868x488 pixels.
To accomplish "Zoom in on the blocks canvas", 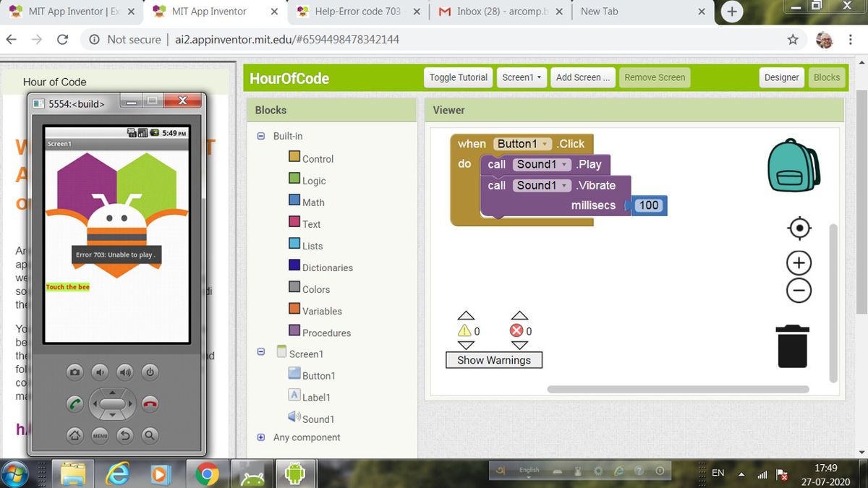I will tap(798, 262).
